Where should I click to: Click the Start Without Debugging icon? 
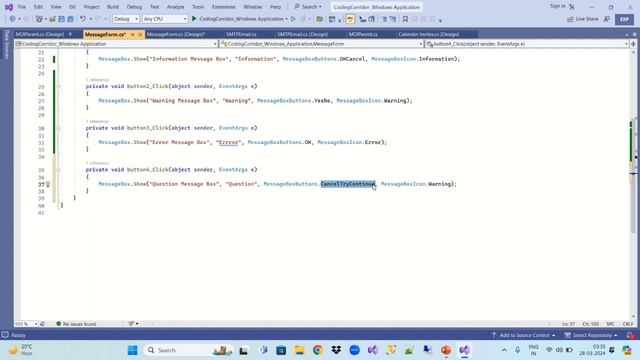click(x=293, y=19)
